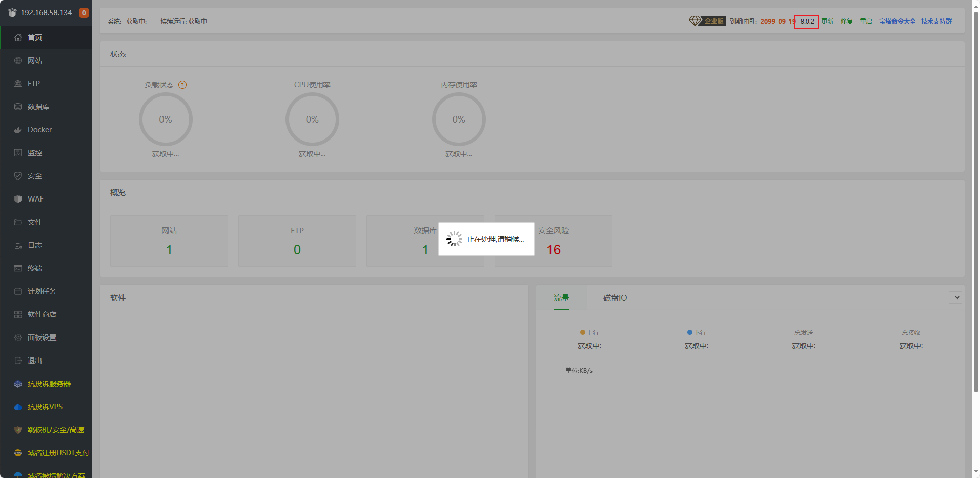
Task: Click the WAF shield icon
Action: click(18, 199)
